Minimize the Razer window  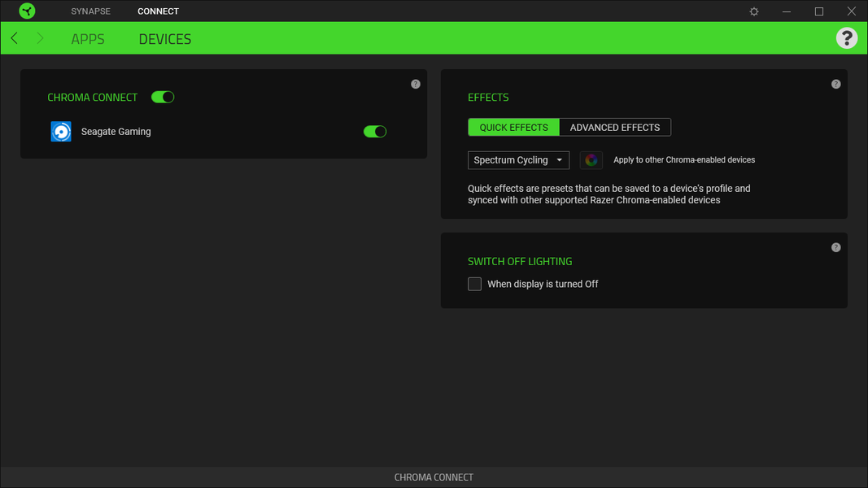coord(787,11)
